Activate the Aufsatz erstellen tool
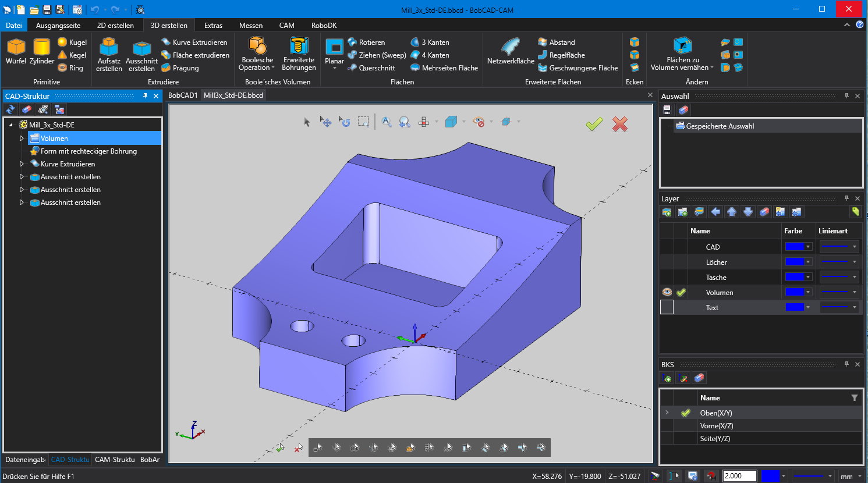Viewport: 868px width, 483px height. 109,55
